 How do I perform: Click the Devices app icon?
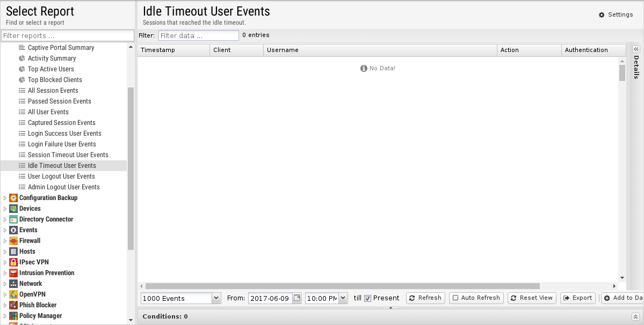13,209
